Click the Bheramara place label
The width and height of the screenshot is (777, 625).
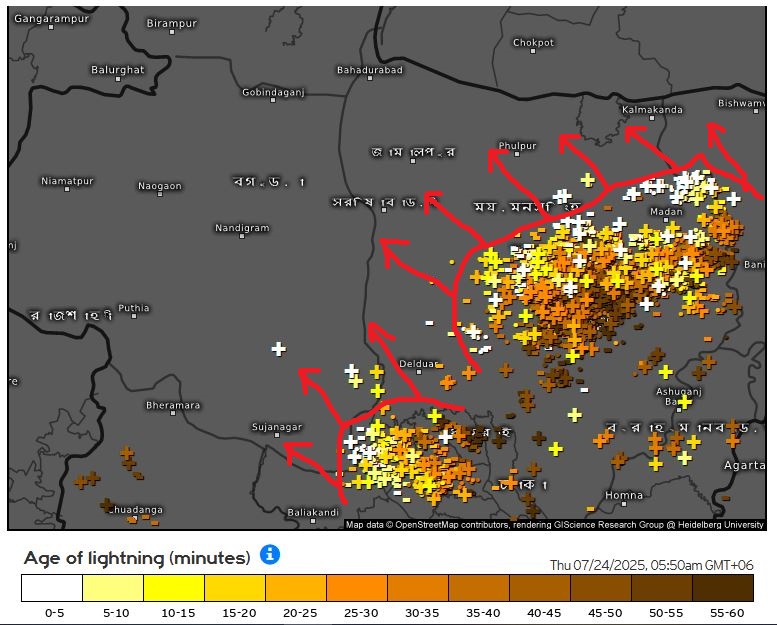173,405
